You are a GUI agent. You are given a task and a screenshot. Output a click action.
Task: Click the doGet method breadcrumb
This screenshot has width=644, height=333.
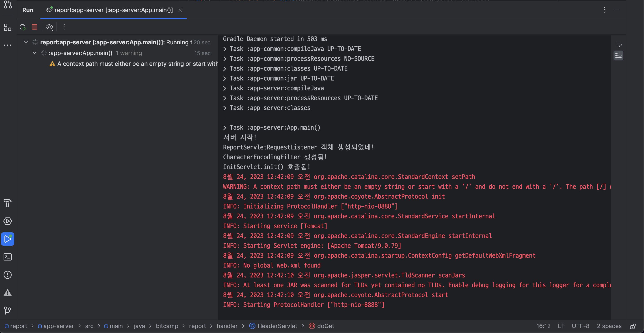click(322, 326)
